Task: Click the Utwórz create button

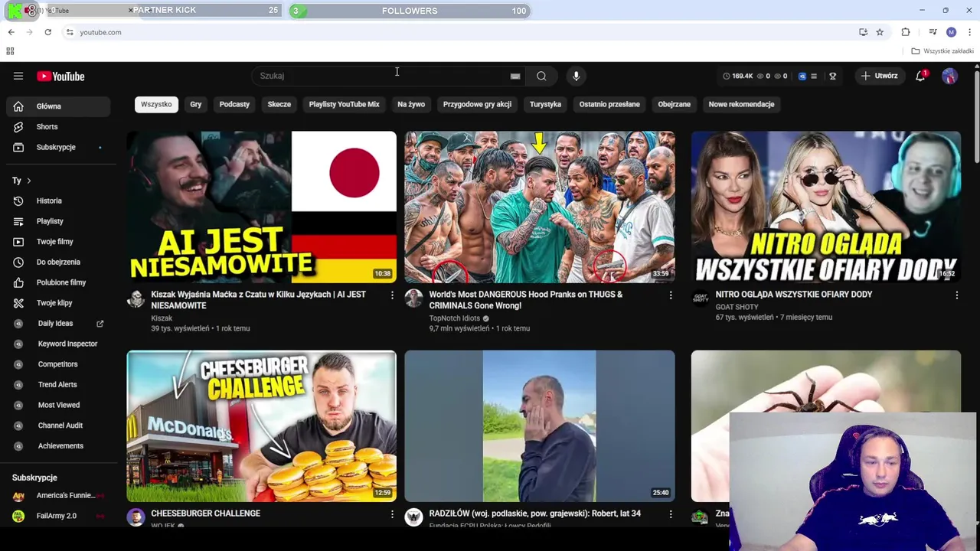Action: [x=879, y=76]
